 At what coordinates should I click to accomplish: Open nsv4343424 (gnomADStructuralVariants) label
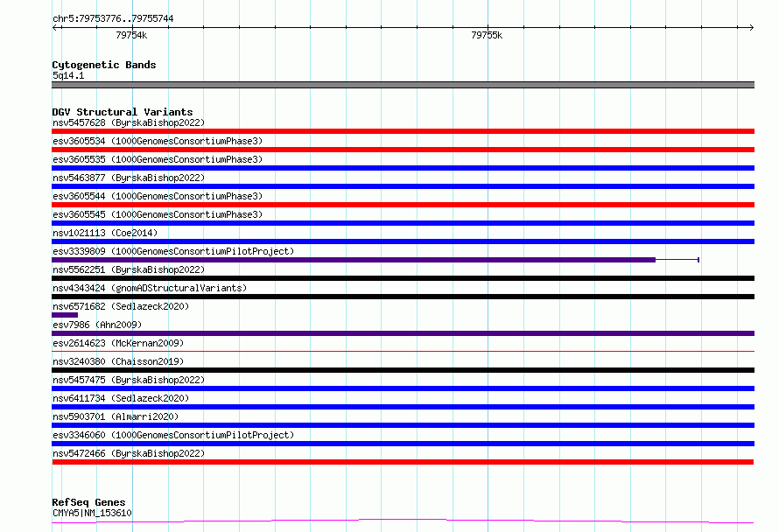[x=150, y=288]
